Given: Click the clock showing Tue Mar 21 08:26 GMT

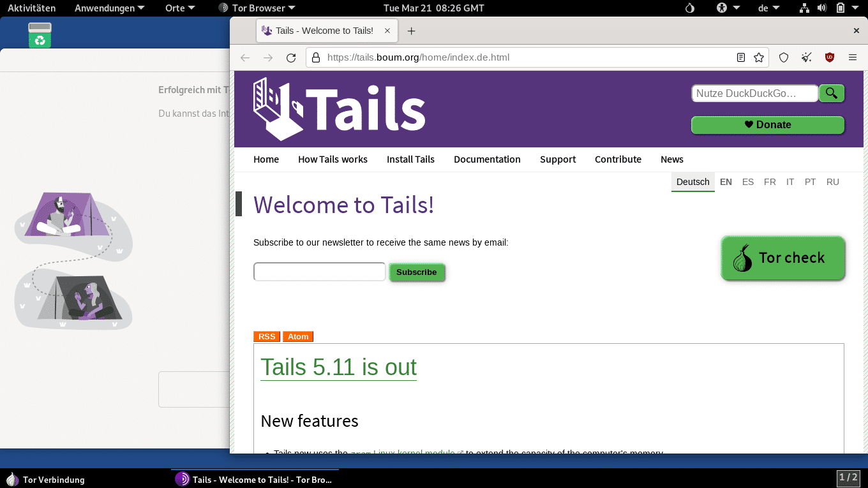Looking at the screenshot, I should (433, 8).
